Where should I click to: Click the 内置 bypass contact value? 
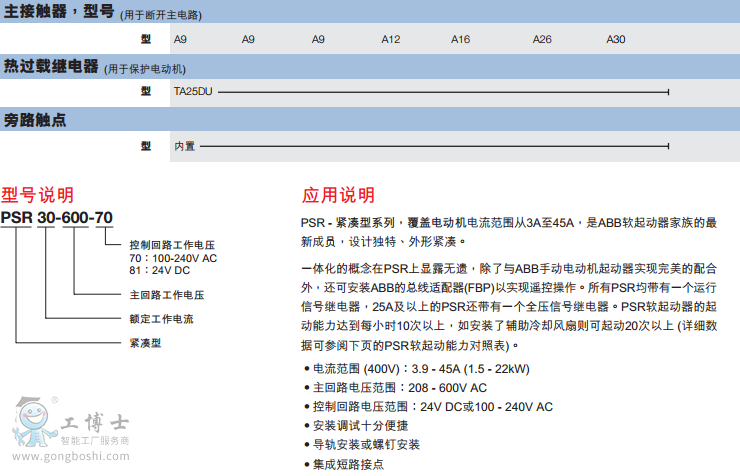[185, 146]
